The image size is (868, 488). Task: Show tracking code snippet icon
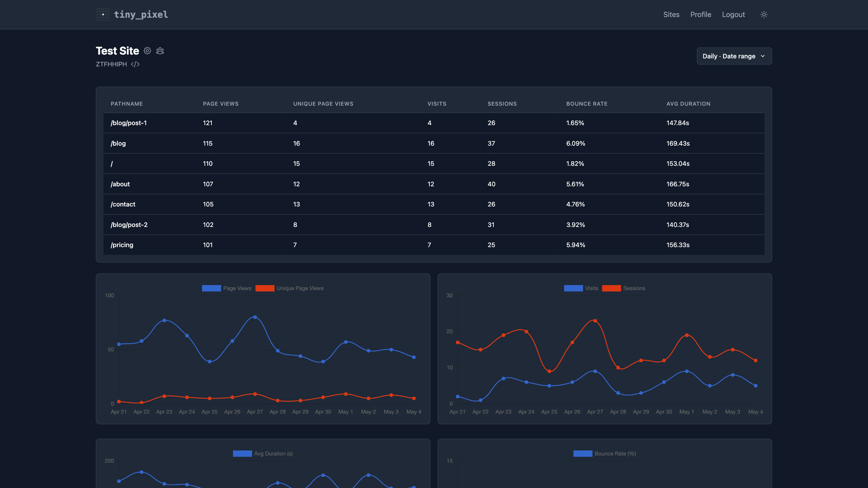(x=135, y=64)
